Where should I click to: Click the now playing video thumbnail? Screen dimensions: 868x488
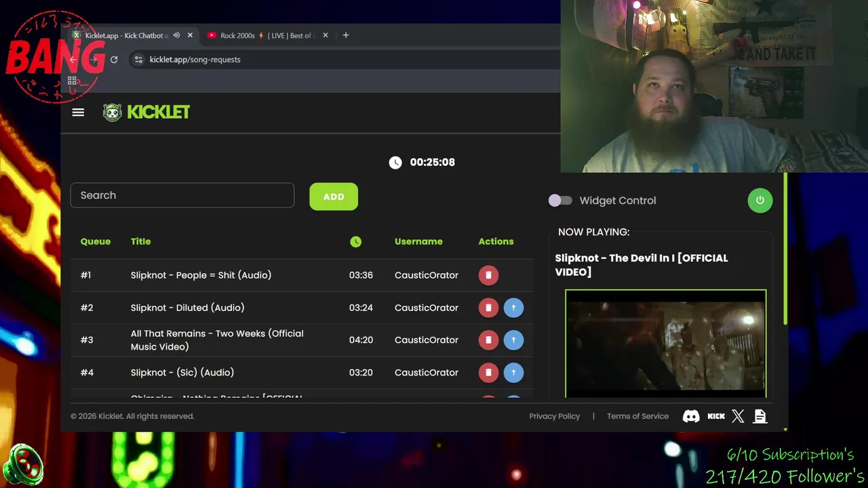tap(666, 344)
